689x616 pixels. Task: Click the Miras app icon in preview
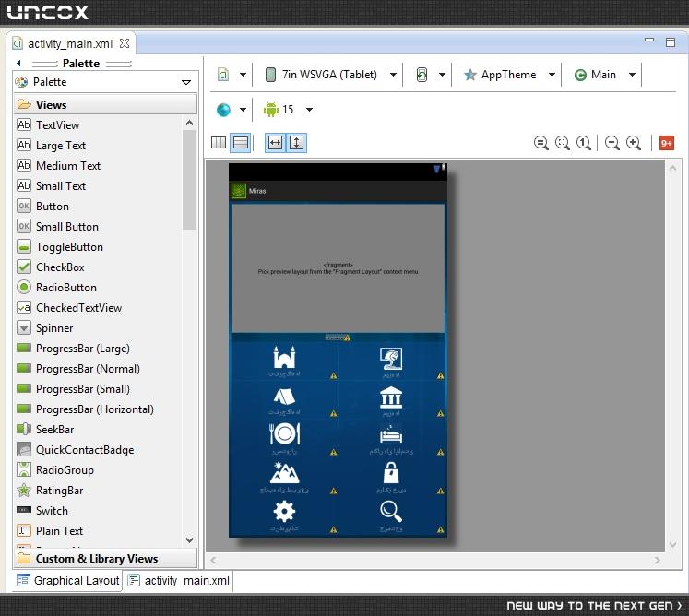click(x=239, y=191)
